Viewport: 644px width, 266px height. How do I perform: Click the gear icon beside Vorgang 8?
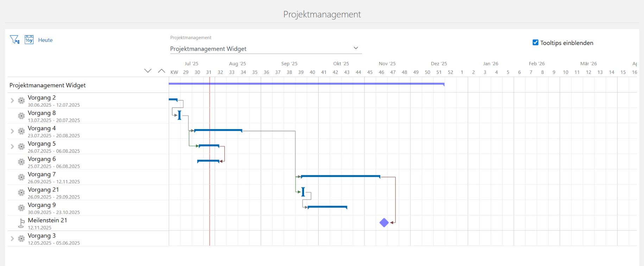(x=21, y=116)
